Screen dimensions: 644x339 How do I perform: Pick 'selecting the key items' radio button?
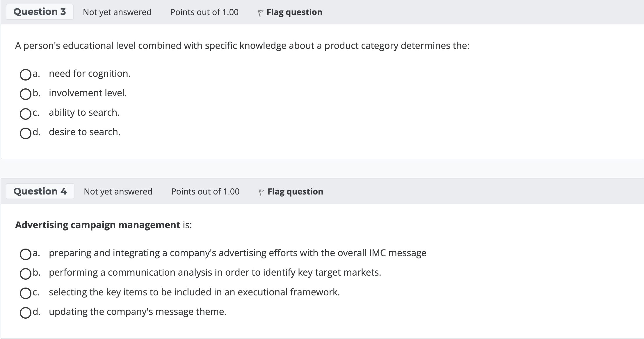tap(25, 293)
